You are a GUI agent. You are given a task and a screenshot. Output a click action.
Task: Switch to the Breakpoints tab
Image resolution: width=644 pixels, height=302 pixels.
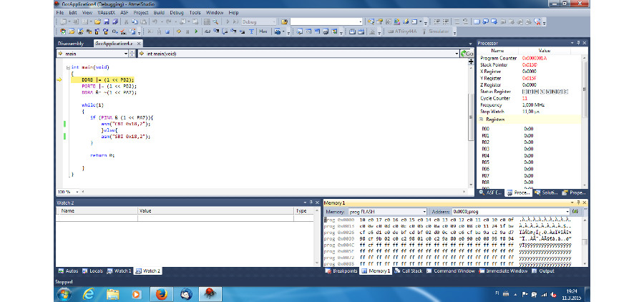tap(341, 271)
